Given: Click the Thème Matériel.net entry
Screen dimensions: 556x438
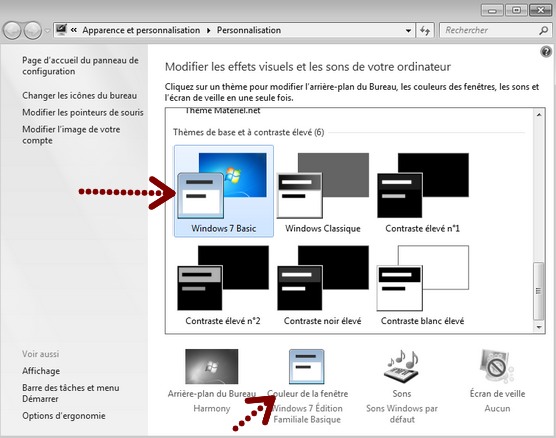Looking at the screenshot, I should tap(222, 111).
